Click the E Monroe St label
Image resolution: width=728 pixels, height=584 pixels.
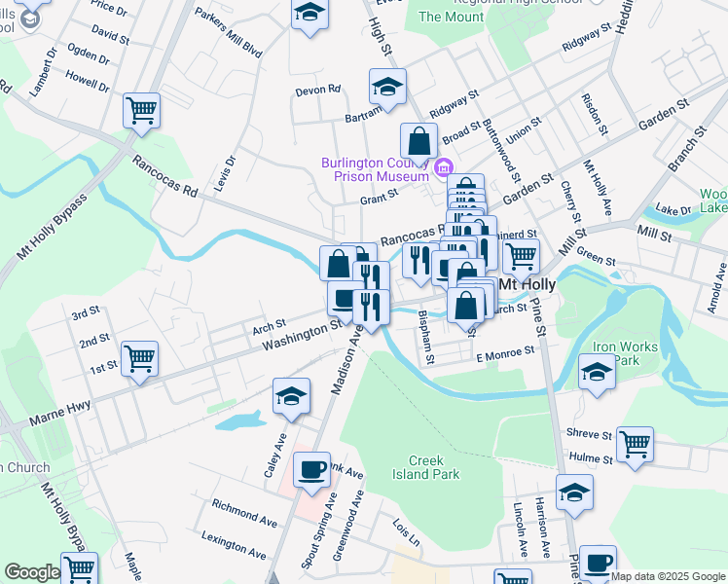[505, 353]
